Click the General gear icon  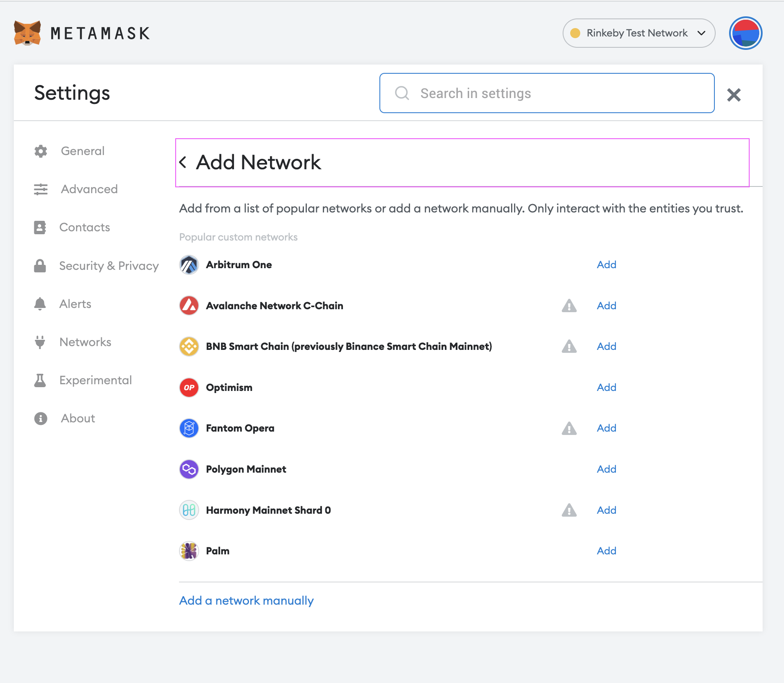(x=41, y=151)
